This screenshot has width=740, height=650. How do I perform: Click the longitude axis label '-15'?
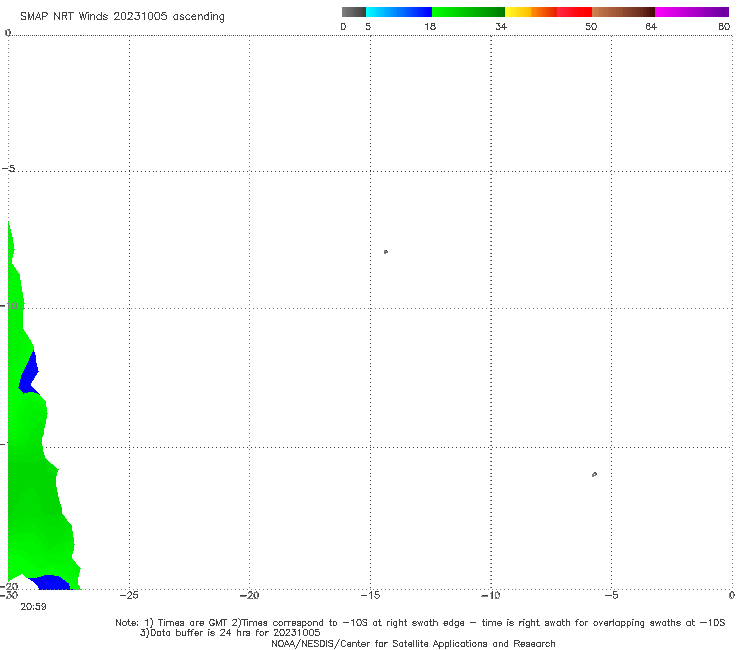(x=370, y=595)
